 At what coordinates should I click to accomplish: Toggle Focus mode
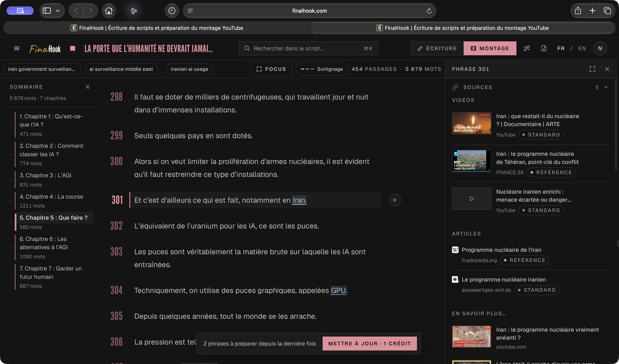[271, 69]
